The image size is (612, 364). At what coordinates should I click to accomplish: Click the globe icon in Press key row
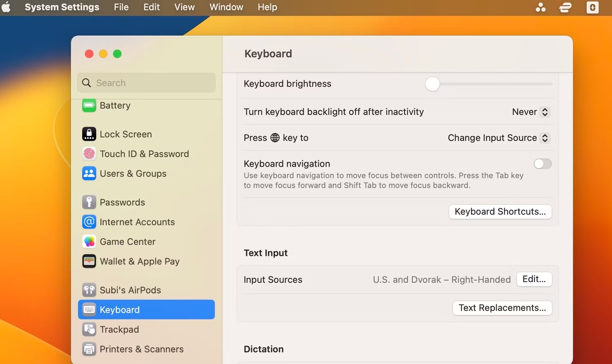[x=275, y=138]
